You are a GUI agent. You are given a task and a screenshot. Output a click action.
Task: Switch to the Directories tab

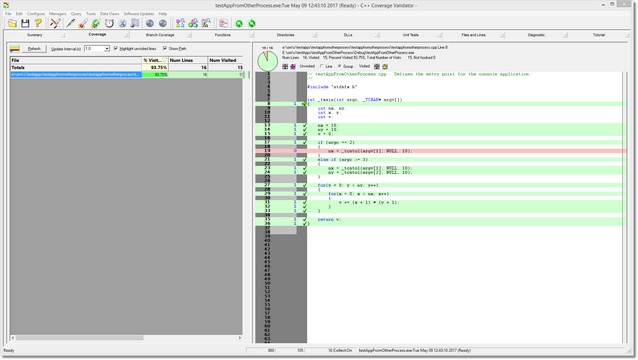click(x=285, y=35)
